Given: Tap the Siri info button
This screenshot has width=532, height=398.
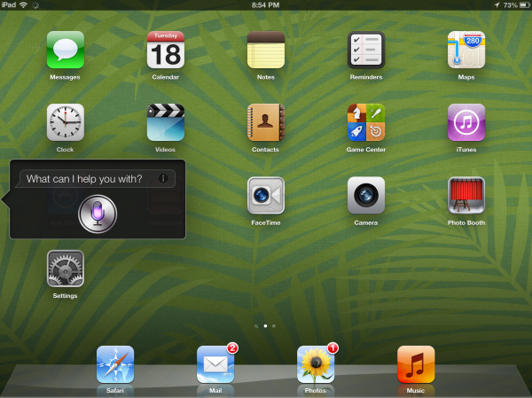Looking at the screenshot, I should 163,178.
